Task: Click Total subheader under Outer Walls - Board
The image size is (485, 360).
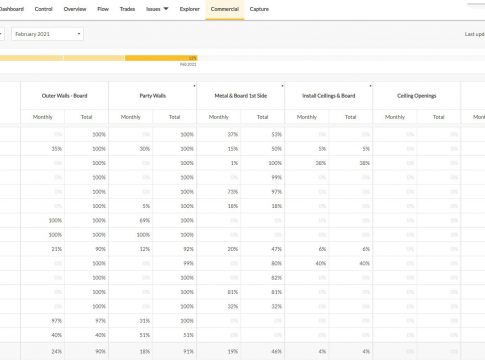Action: click(87, 117)
